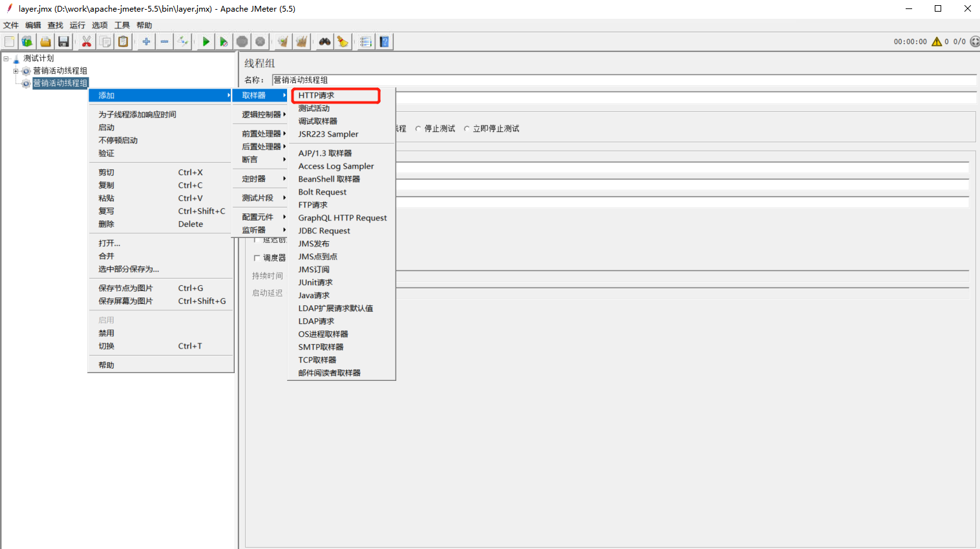Save the test plan with floppy icon
Image resolution: width=980 pixels, height=549 pixels.
click(x=63, y=41)
